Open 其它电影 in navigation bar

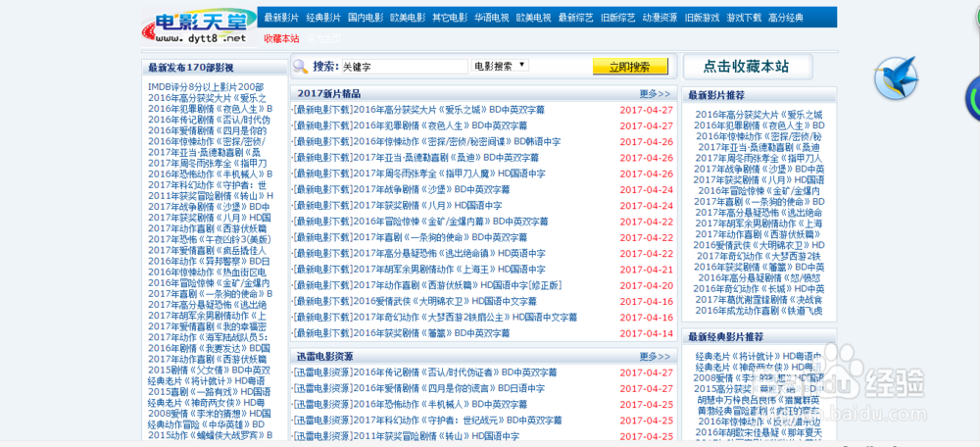[x=450, y=18]
